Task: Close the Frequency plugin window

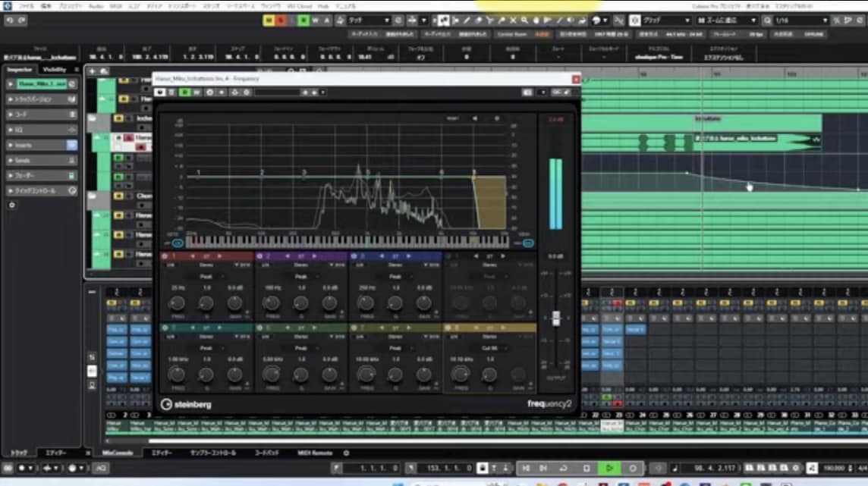Action: (576, 79)
